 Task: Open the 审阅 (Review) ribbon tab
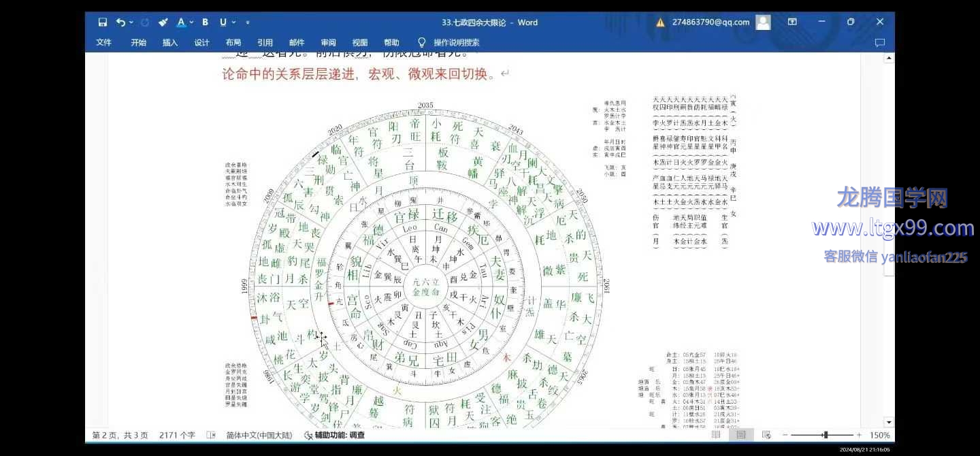pos(328,42)
